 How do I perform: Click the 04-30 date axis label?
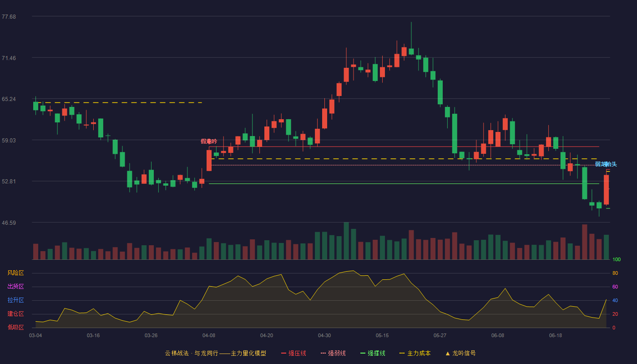324,335
